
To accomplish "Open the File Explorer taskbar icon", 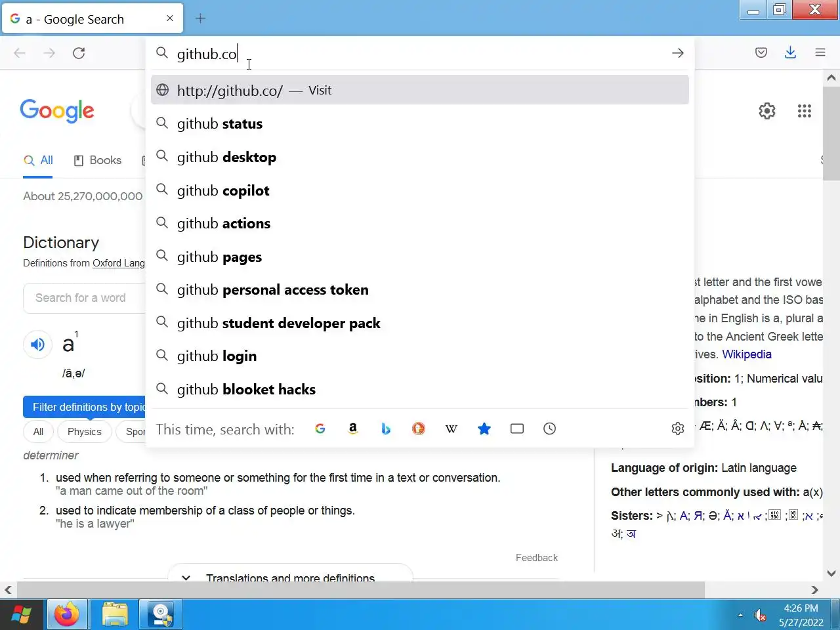I will [114, 615].
